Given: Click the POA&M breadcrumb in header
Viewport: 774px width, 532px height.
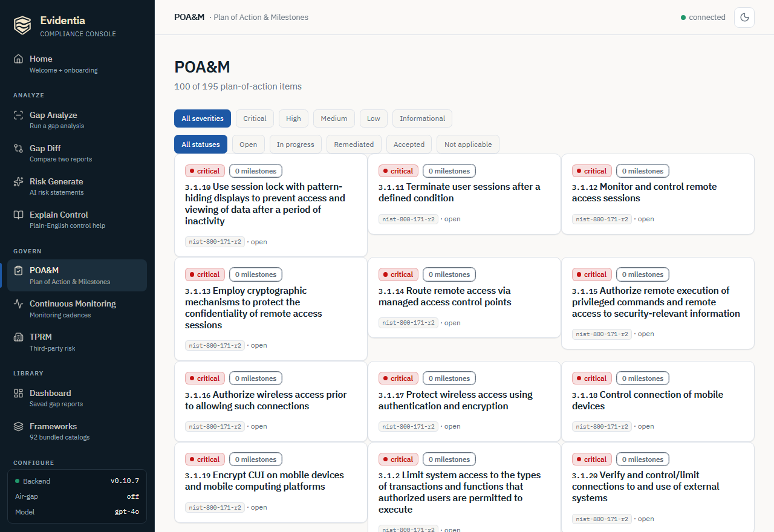Looking at the screenshot, I should click(x=189, y=17).
